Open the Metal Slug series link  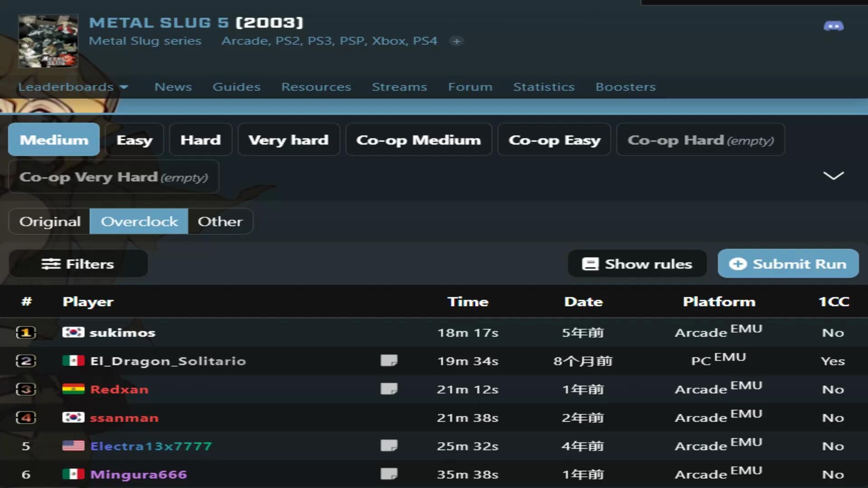coord(145,41)
